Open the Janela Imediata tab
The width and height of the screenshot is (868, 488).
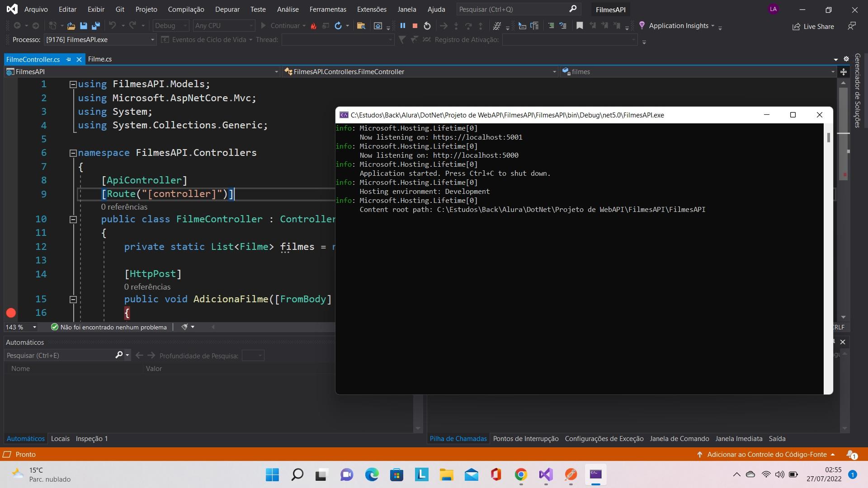point(739,439)
